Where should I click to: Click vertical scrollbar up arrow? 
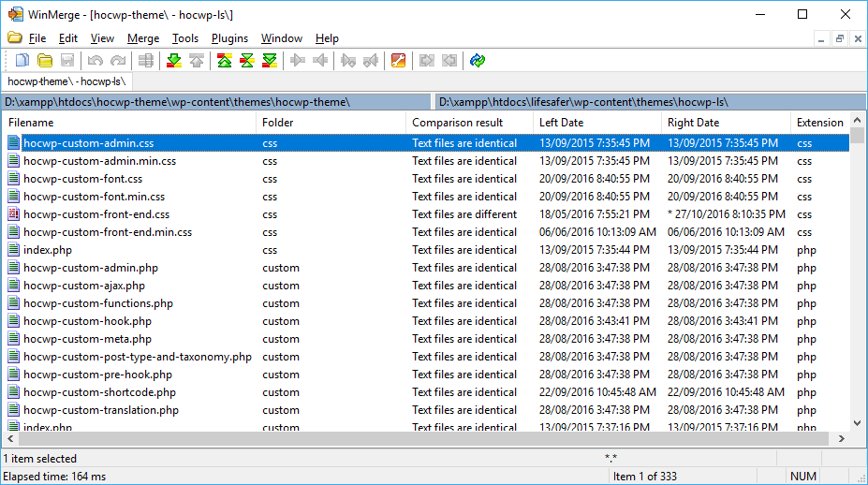[857, 120]
